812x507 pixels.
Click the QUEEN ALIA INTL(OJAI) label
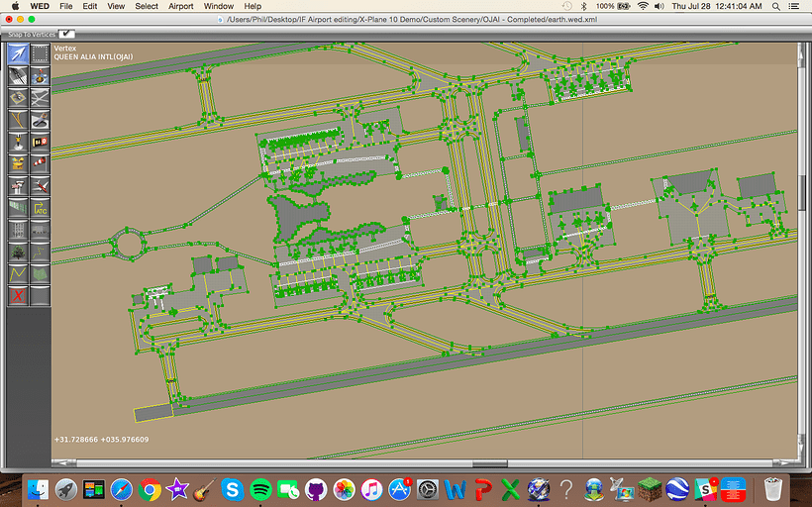[93, 57]
